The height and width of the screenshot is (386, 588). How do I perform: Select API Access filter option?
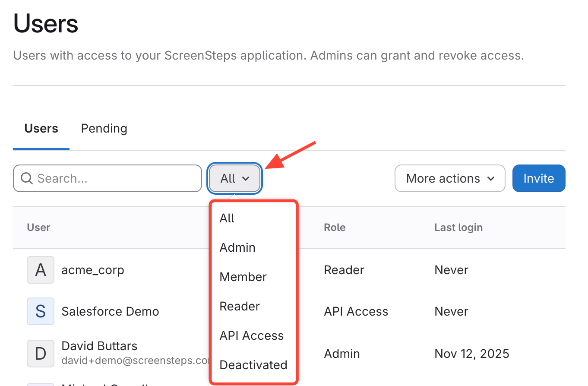[x=252, y=335]
